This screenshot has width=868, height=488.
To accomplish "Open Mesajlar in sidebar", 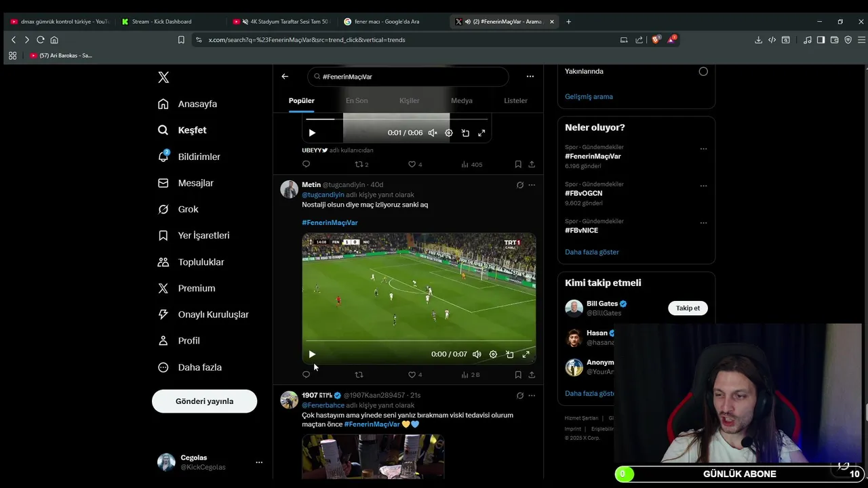I will pyautogui.click(x=186, y=183).
